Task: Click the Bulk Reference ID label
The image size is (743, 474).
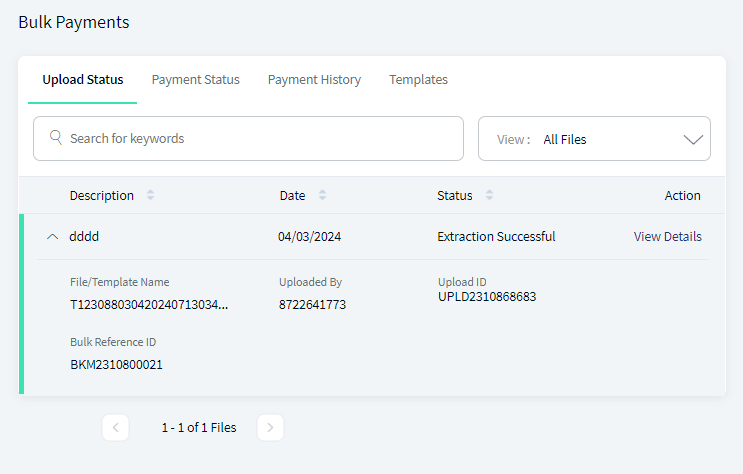Action: pos(113,342)
